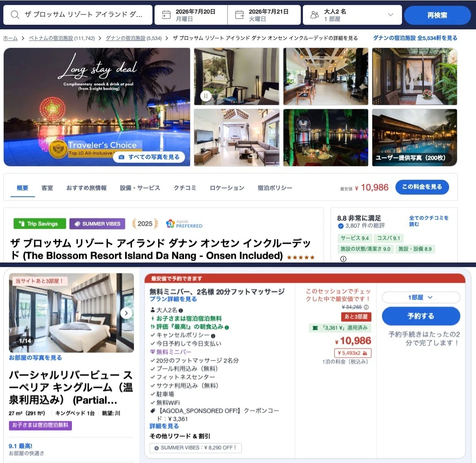Click info icon beside 大人2名
This screenshot has width=476, height=463.
click(x=181, y=310)
